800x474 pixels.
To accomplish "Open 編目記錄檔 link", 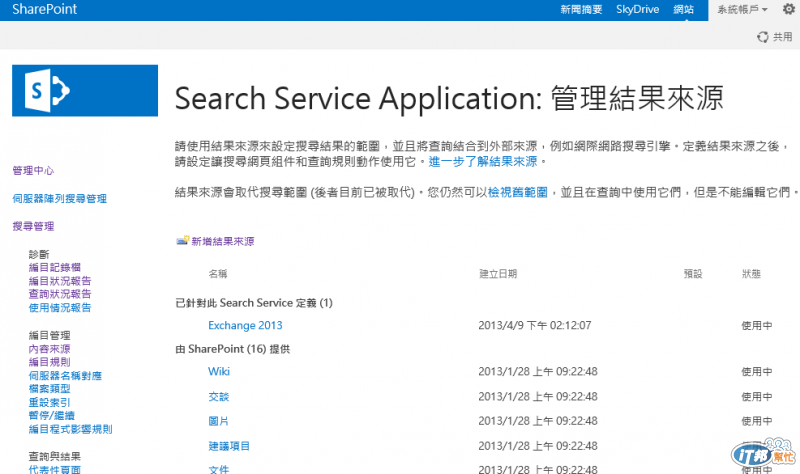I will [x=55, y=267].
